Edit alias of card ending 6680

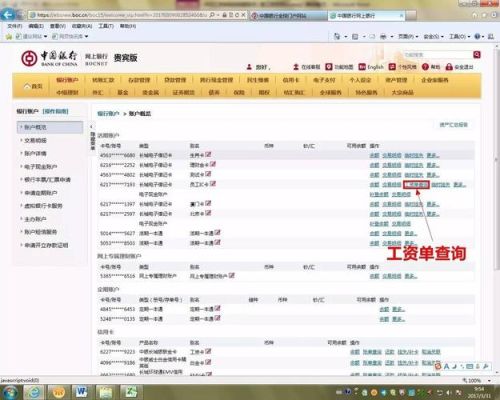click(208, 155)
